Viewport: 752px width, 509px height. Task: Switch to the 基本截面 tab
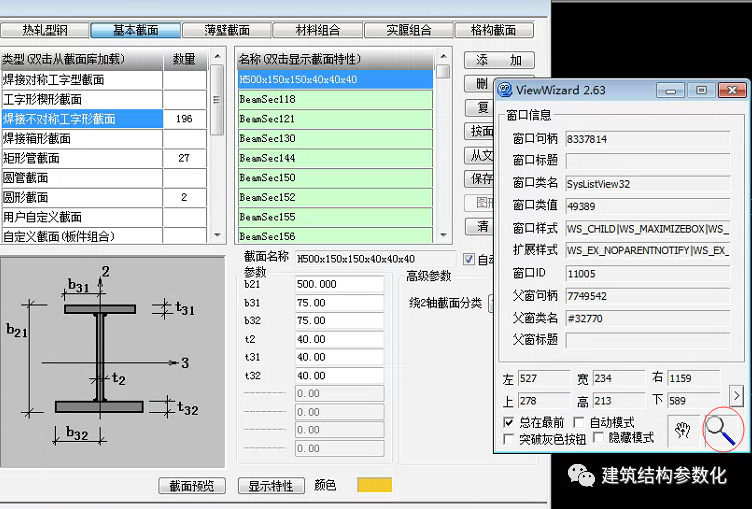136,30
